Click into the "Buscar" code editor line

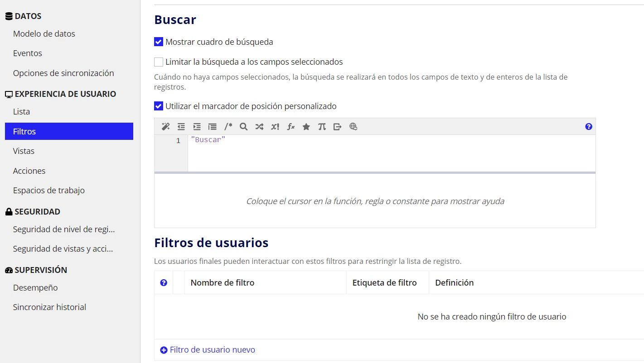392,140
